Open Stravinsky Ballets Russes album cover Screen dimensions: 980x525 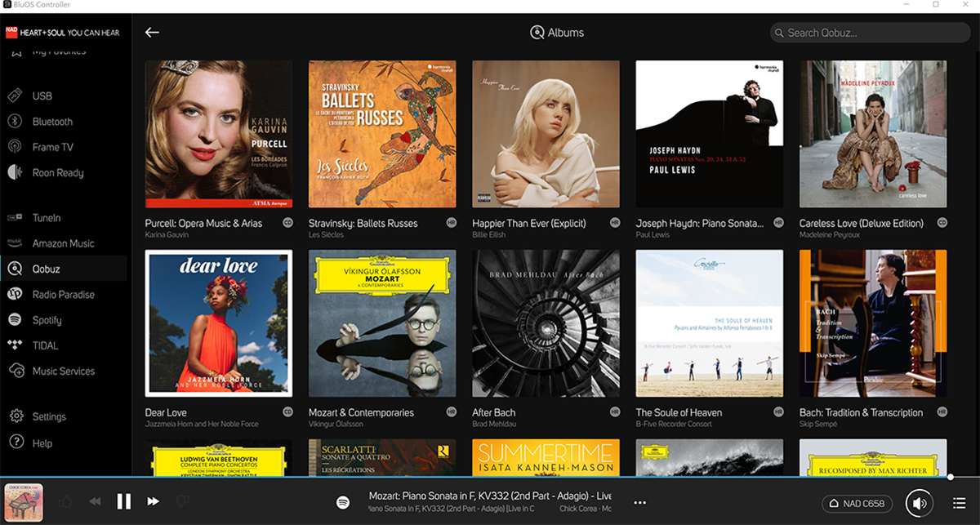point(382,134)
